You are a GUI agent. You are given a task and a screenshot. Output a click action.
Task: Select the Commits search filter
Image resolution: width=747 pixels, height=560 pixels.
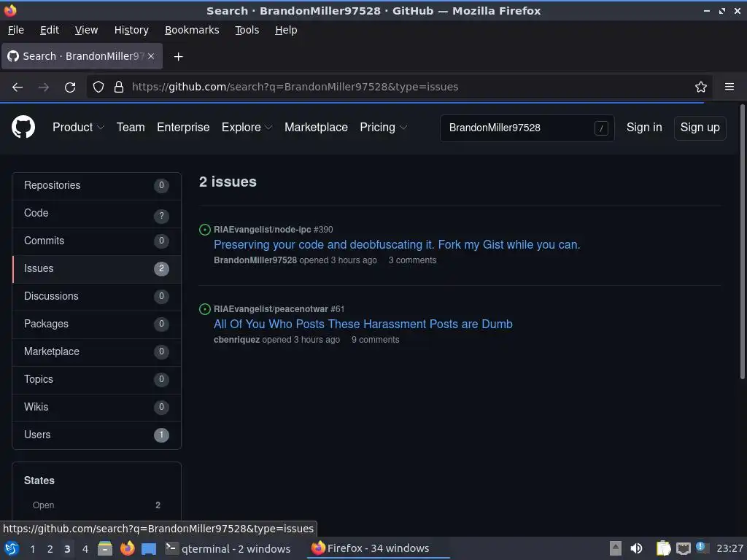(97, 241)
